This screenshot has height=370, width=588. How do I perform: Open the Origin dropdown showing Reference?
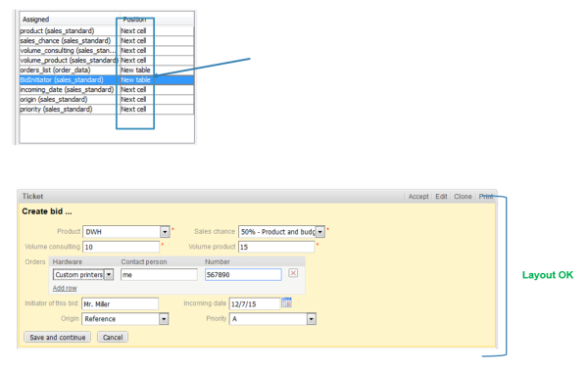(x=164, y=319)
